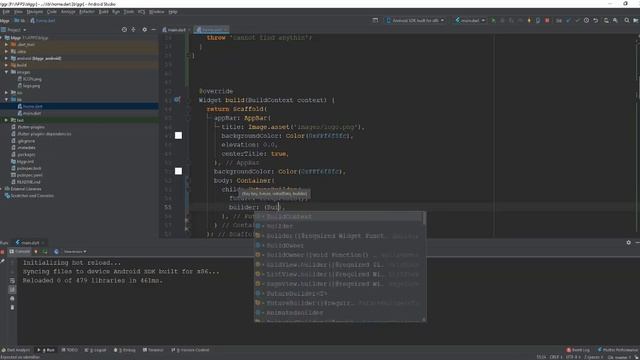Image resolution: width=640 pixels, height=360 pixels.
Task: Open the Event Log button in the status bar
Action: click(x=578, y=350)
